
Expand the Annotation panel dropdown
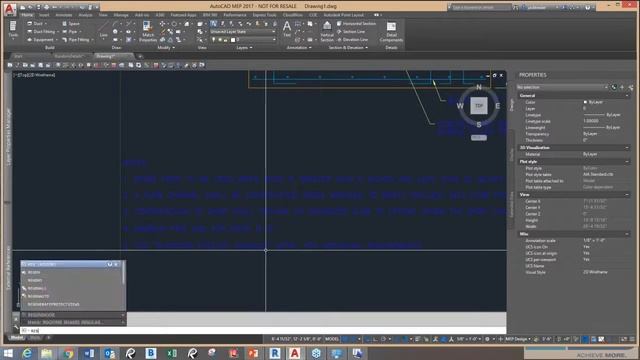(299, 48)
